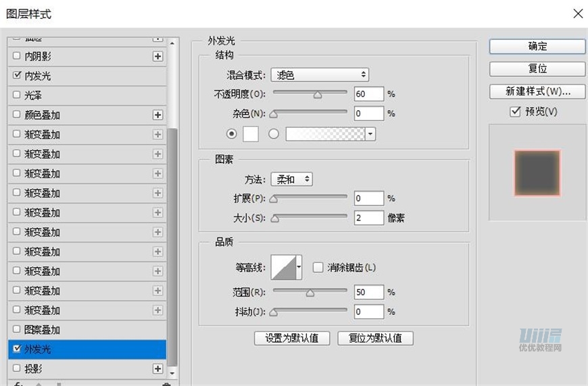Toggle the 预览(V) checkbox
The width and height of the screenshot is (588, 386).
pyautogui.click(x=515, y=112)
